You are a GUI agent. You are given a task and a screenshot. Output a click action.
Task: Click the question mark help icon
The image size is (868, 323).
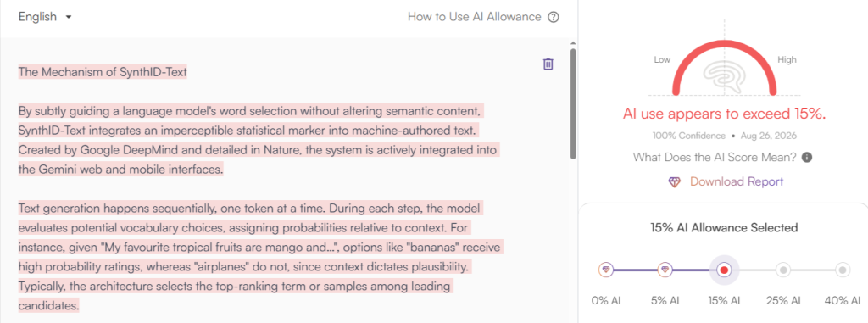pyautogui.click(x=553, y=17)
